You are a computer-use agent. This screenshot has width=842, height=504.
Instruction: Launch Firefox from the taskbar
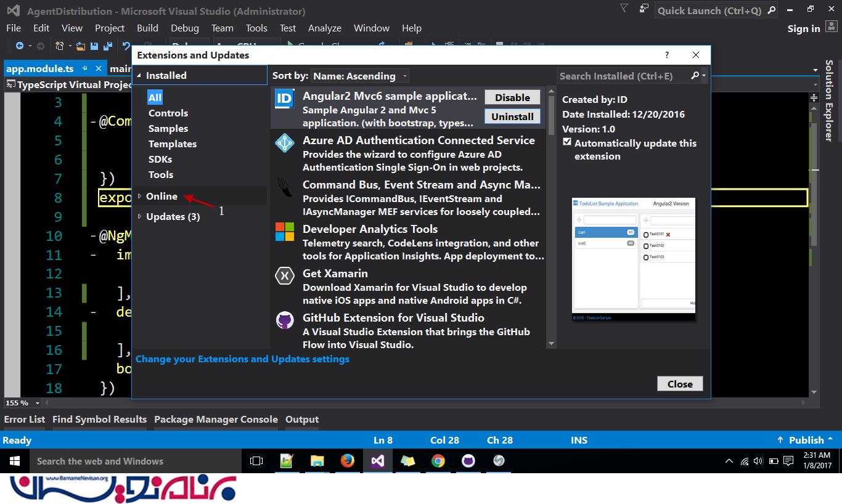[x=347, y=461]
